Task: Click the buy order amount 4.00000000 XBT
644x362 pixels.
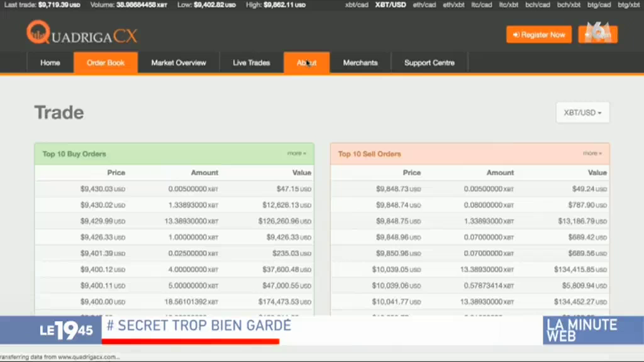Action: 193,270
